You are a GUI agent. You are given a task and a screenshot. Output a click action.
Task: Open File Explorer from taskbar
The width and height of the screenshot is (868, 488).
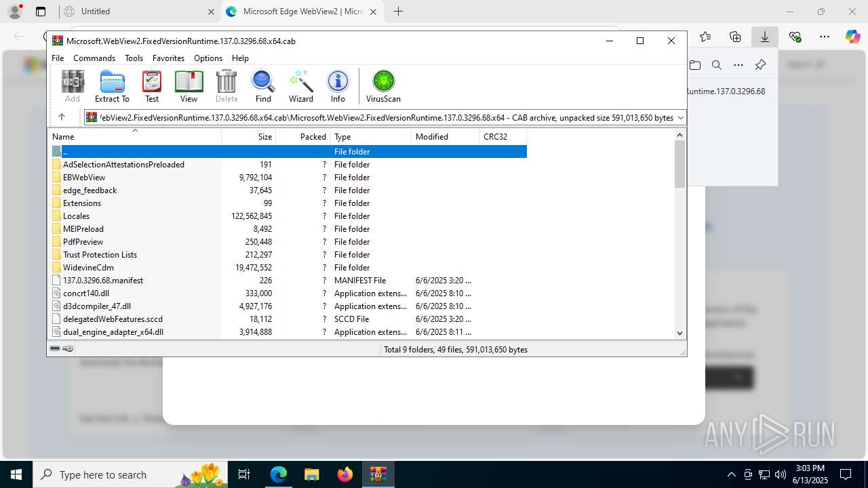click(312, 474)
